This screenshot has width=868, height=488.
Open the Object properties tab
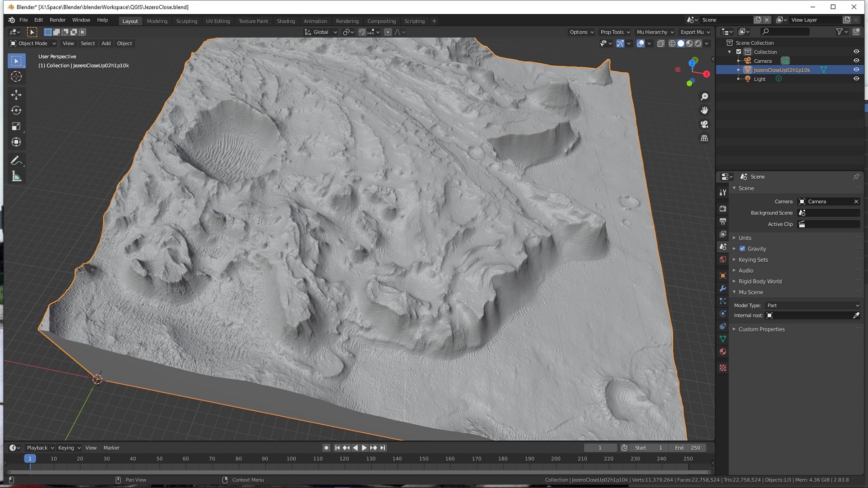pyautogui.click(x=723, y=276)
